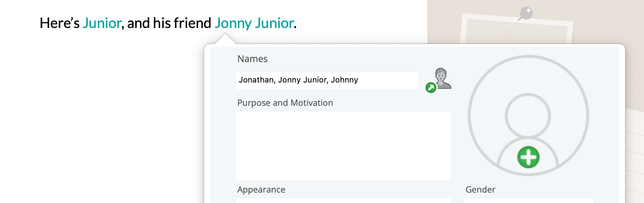Click the "Names" label
The image size is (644, 203).
(252, 59)
